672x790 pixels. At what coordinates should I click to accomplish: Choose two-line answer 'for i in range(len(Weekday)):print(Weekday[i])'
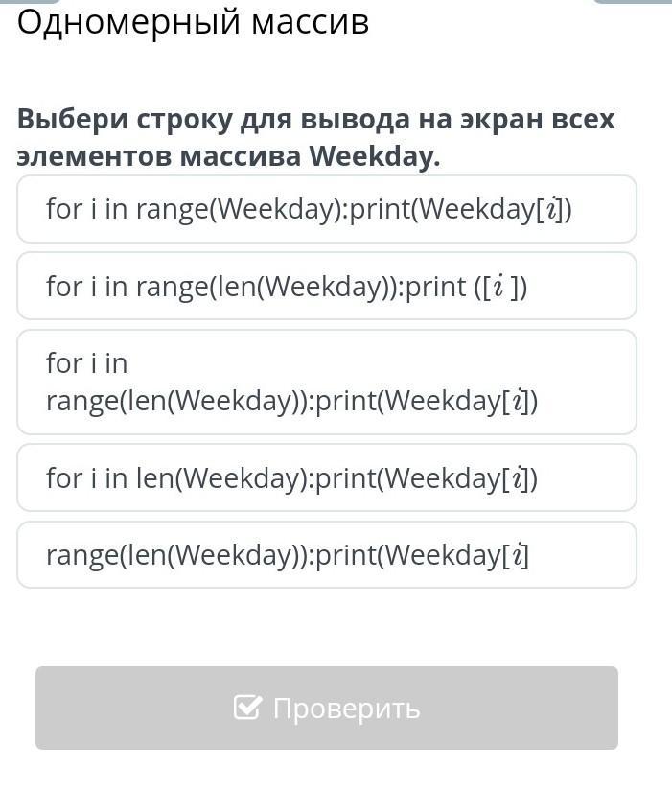326,382
